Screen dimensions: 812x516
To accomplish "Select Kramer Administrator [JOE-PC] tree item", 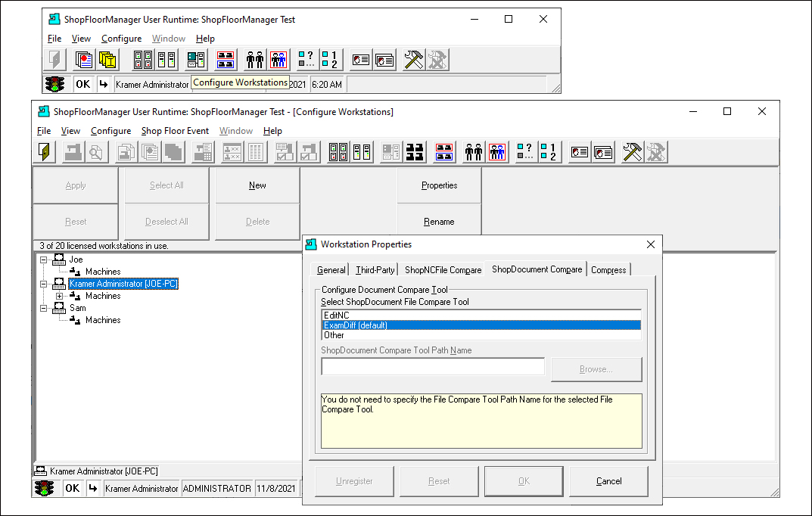I will point(123,284).
